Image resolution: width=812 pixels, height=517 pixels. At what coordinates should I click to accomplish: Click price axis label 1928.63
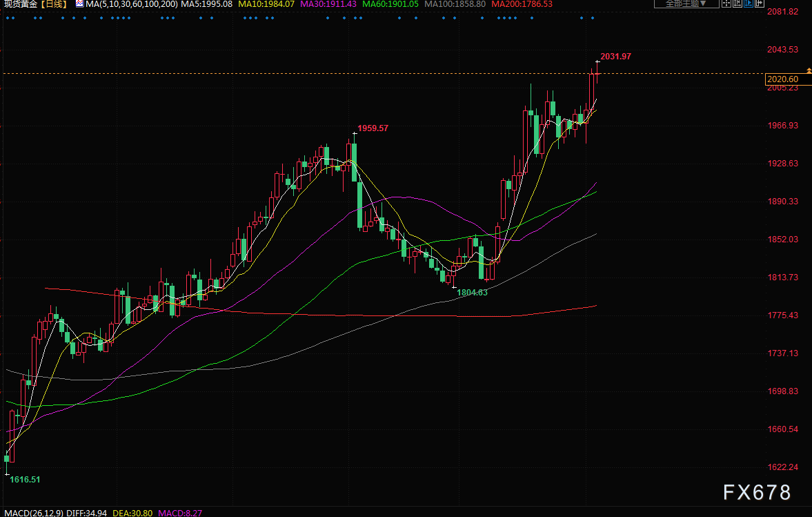tap(782, 163)
